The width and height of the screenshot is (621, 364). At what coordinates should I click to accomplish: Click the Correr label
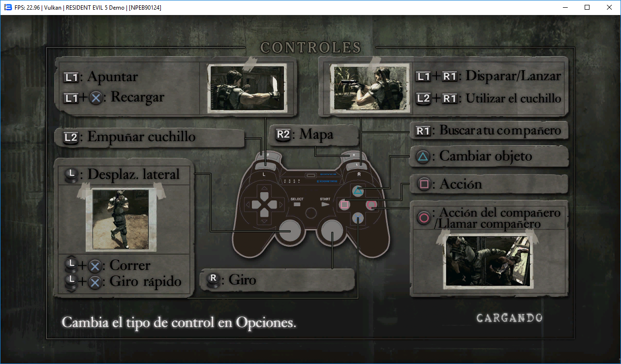pos(130,265)
